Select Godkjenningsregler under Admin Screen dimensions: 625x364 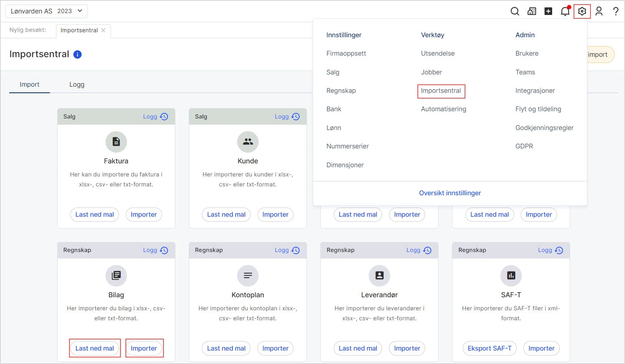click(544, 128)
